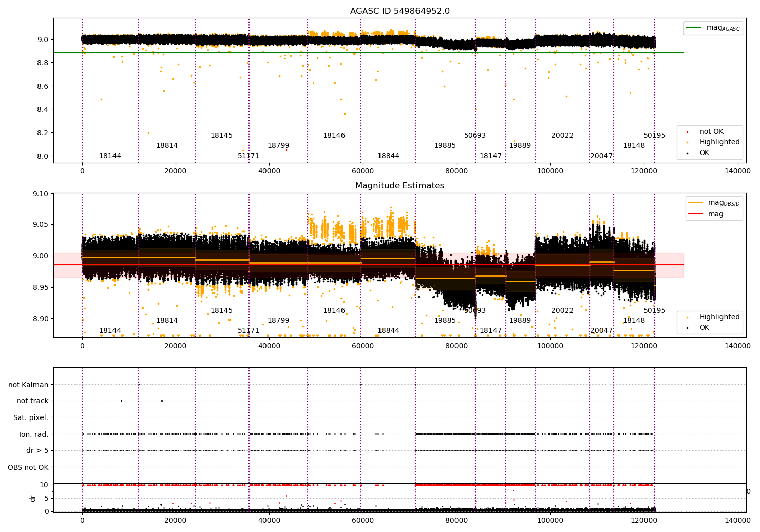Click obsid label 20022 in top plot

click(x=562, y=136)
